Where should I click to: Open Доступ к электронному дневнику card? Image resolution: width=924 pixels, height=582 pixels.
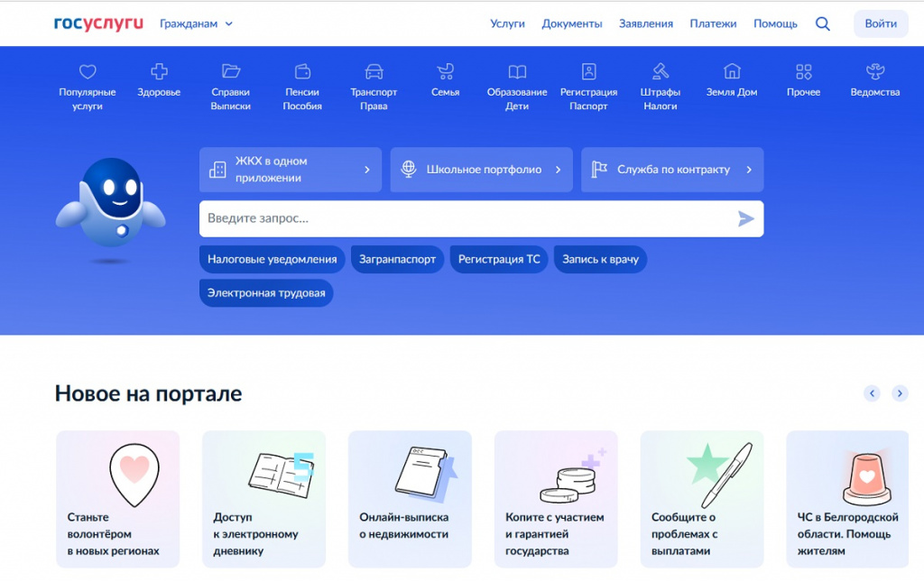[264, 499]
